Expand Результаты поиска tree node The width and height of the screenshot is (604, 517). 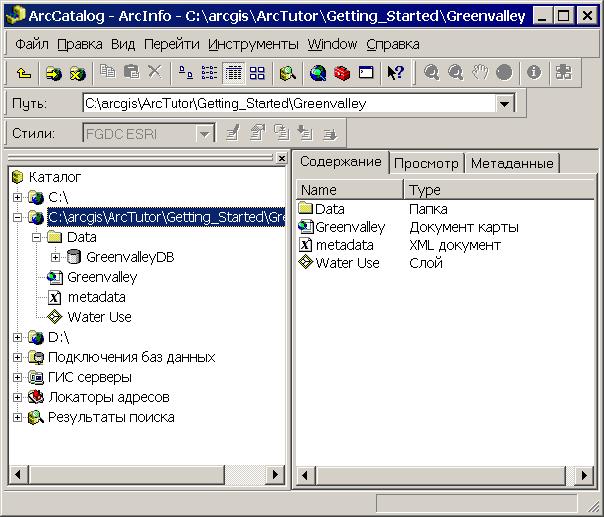pos(17,417)
